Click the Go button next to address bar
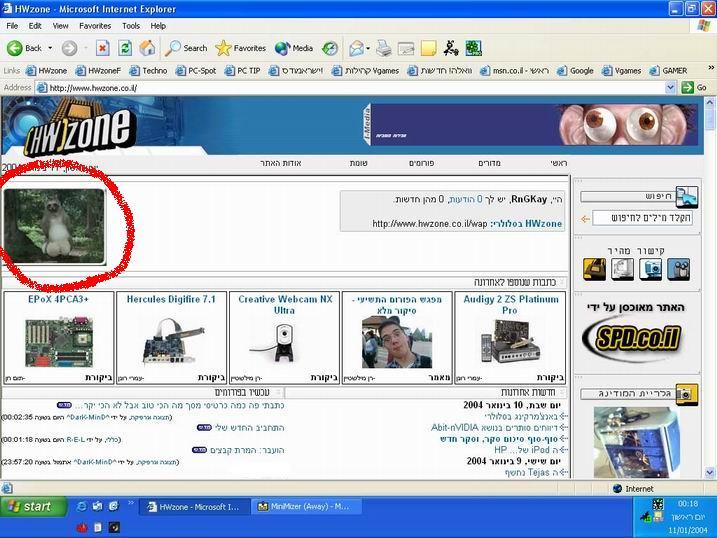The width and height of the screenshot is (717, 538). coord(694,87)
